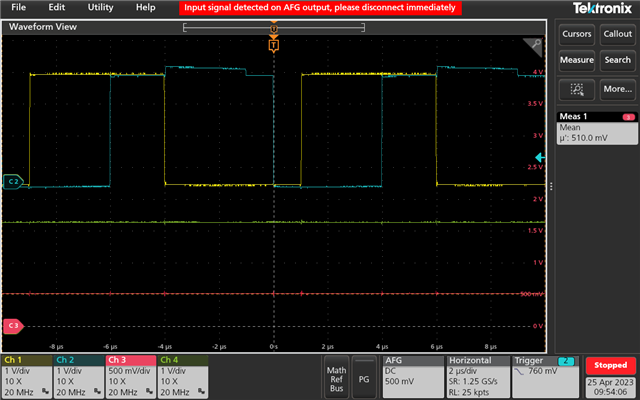Open the Horizontal settings badge
Viewport: 640px width, 400px height.
478,376
